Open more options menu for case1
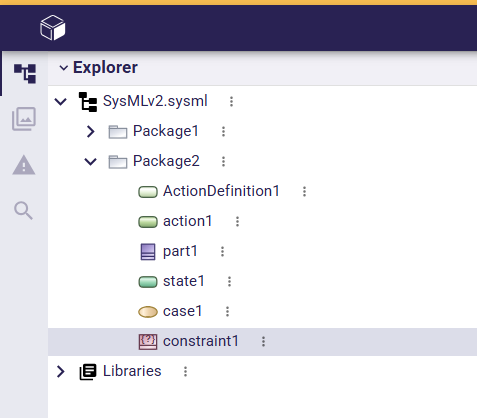The width and height of the screenshot is (477, 418). [227, 311]
